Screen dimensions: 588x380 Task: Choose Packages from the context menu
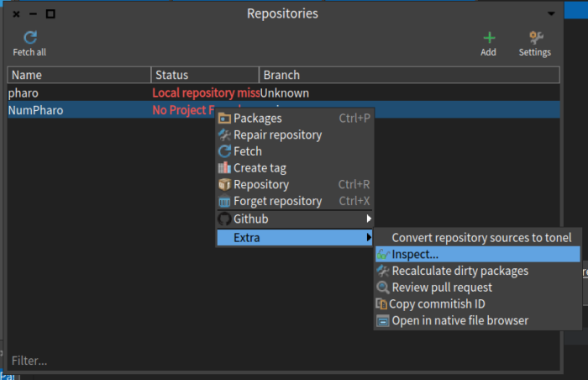[295, 119]
